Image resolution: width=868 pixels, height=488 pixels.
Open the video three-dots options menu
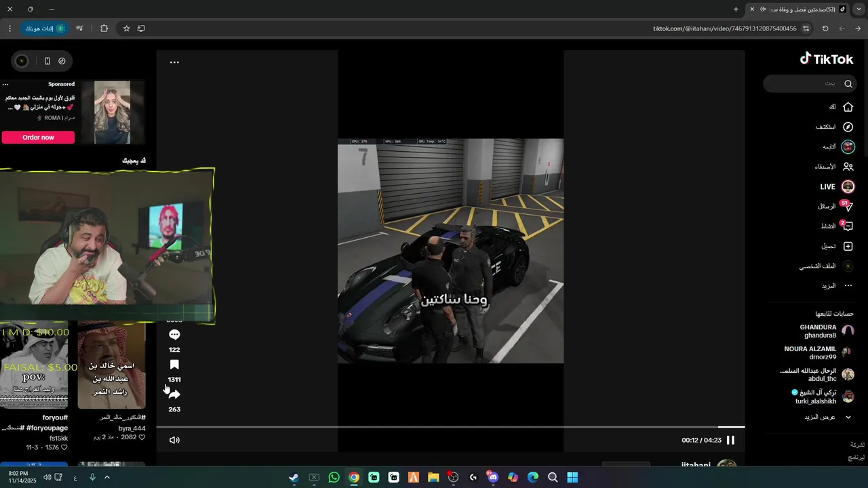click(174, 62)
